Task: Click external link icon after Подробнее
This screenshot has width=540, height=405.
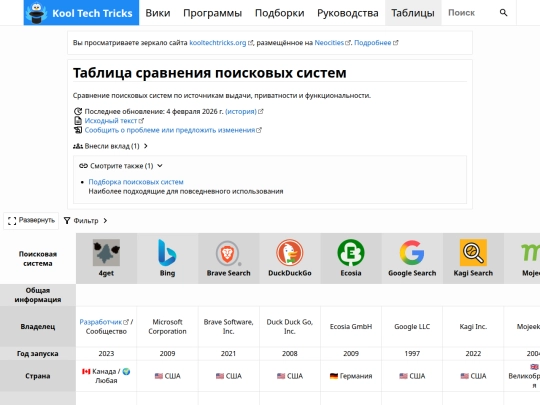Action: [396, 43]
